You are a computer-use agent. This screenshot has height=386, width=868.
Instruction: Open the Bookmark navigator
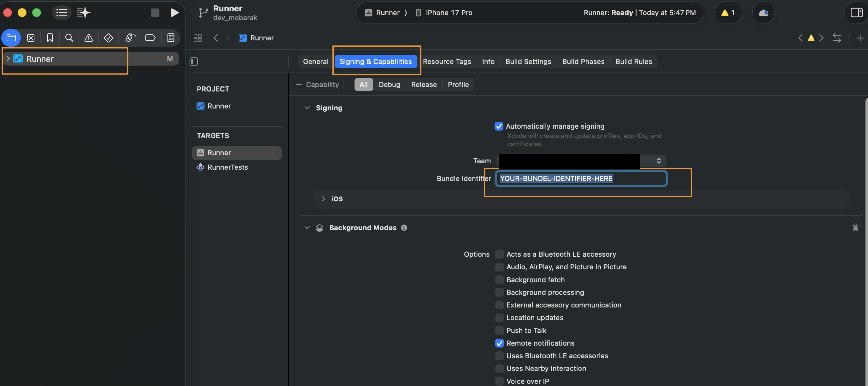pyautogui.click(x=50, y=38)
